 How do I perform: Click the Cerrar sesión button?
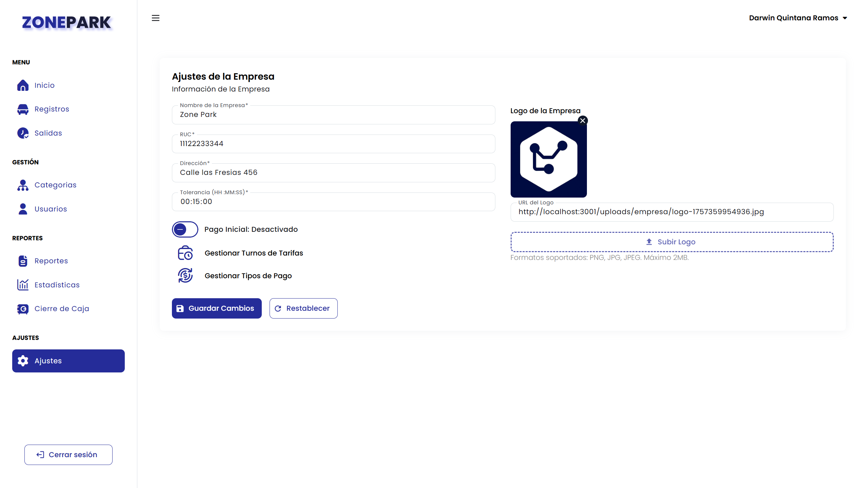(x=68, y=455)
